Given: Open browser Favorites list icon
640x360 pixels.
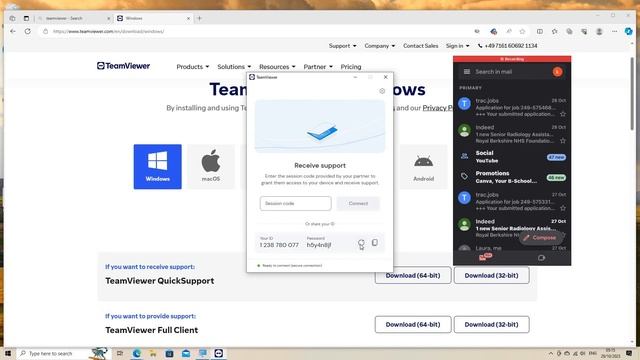Looking at the screenshot, I should coord(554,31).
